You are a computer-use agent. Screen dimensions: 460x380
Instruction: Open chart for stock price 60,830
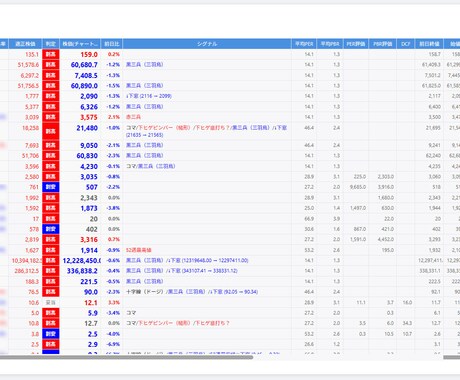point(87,156)
